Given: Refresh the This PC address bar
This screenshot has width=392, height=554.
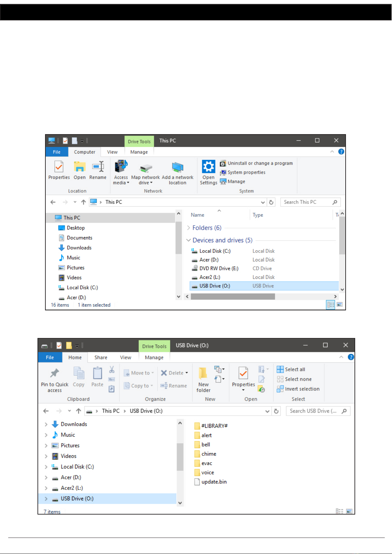Looking at the screenshot, I should 271,202.
